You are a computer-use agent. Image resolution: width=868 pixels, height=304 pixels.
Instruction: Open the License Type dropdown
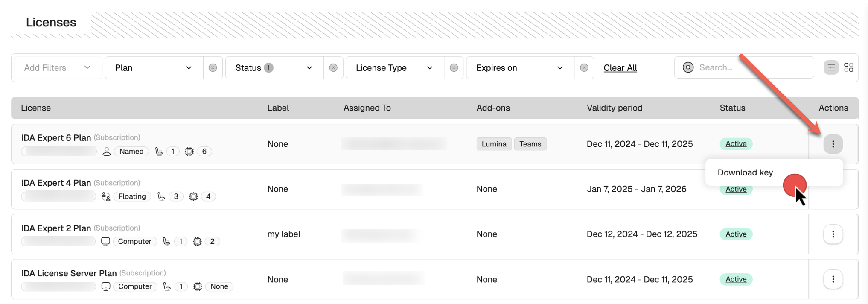coord(394,68)
